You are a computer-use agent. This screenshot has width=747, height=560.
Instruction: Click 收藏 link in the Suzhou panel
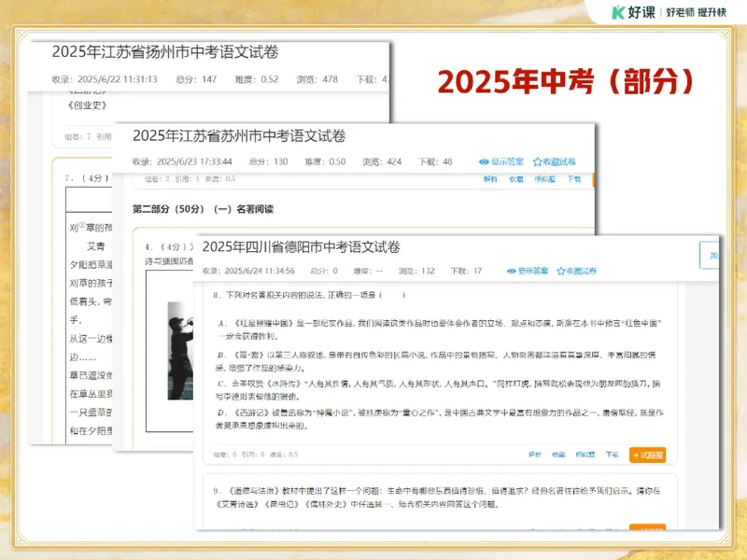point(515,179)
